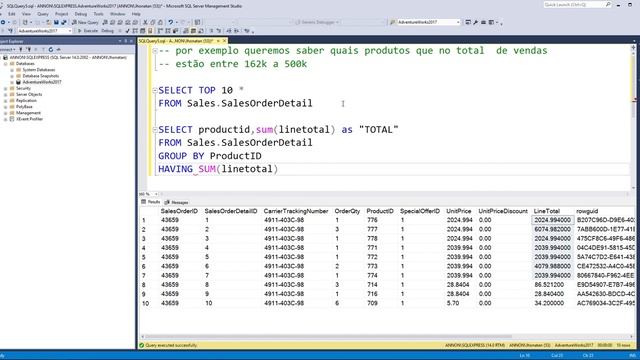Switch to the Results tab
The image size is (640, 360).
[151, 202]
